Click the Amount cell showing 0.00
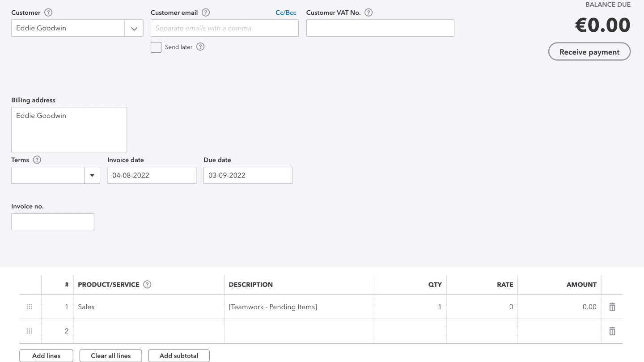 click(559, 307)
